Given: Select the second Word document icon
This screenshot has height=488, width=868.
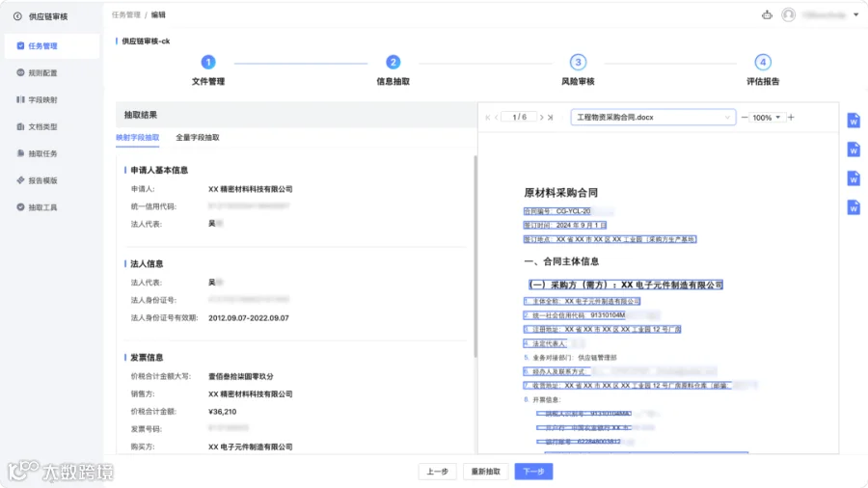Looking at the screenshot, I should (x=854, y=149).
